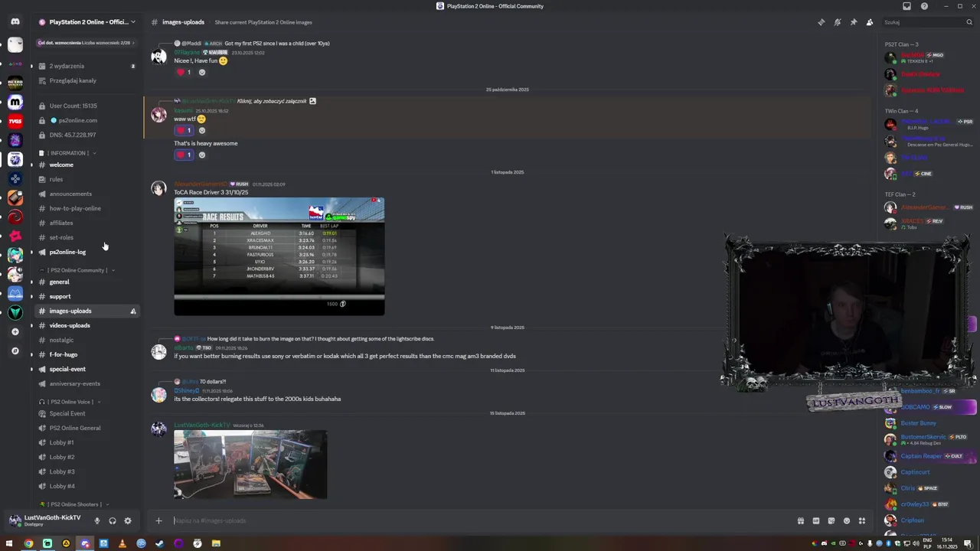This screenshot has height=551, width=980.
Task: Open Discover compass icon in server list
Action: coord(15,350)
